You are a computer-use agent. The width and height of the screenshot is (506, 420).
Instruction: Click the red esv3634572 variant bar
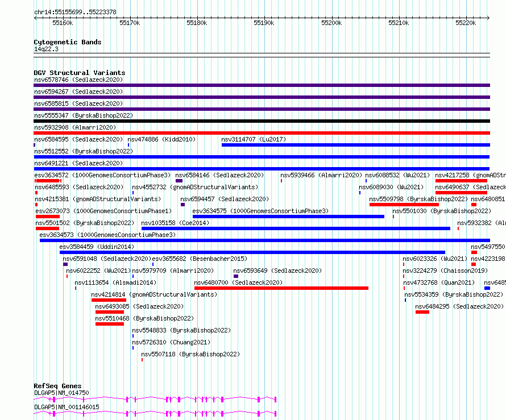tap(48, 181)
